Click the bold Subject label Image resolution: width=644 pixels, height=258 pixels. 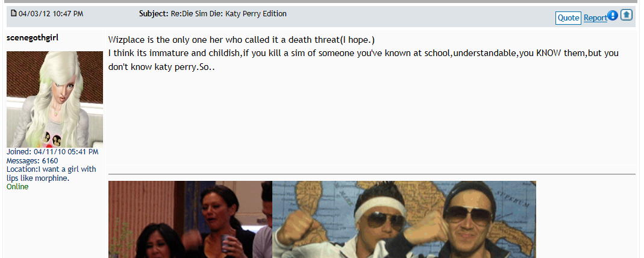pos(154,14)
